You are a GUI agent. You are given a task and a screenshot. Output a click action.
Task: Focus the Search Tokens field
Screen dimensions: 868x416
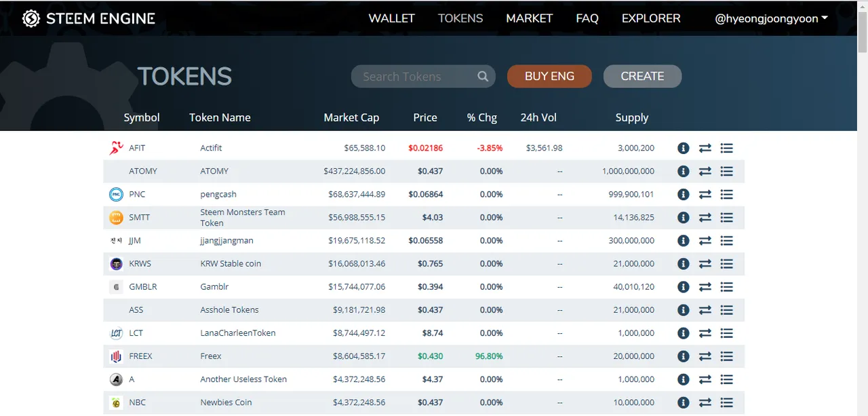click(414, 77)
